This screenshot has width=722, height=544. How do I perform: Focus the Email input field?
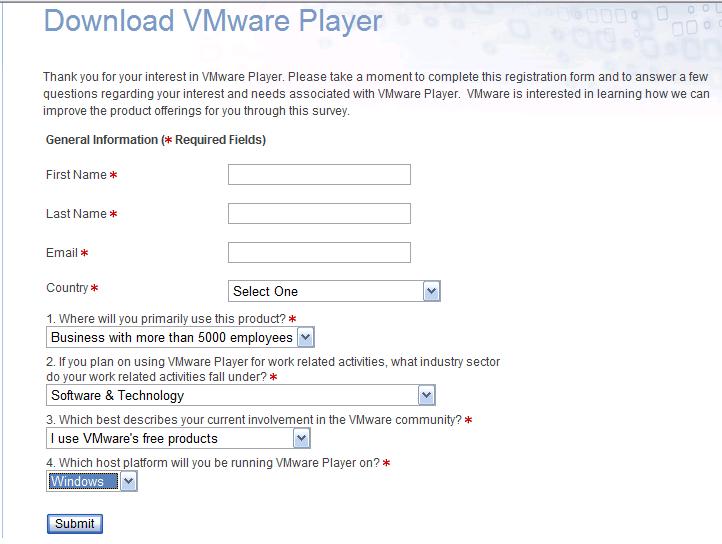click(x=319, y=252)
